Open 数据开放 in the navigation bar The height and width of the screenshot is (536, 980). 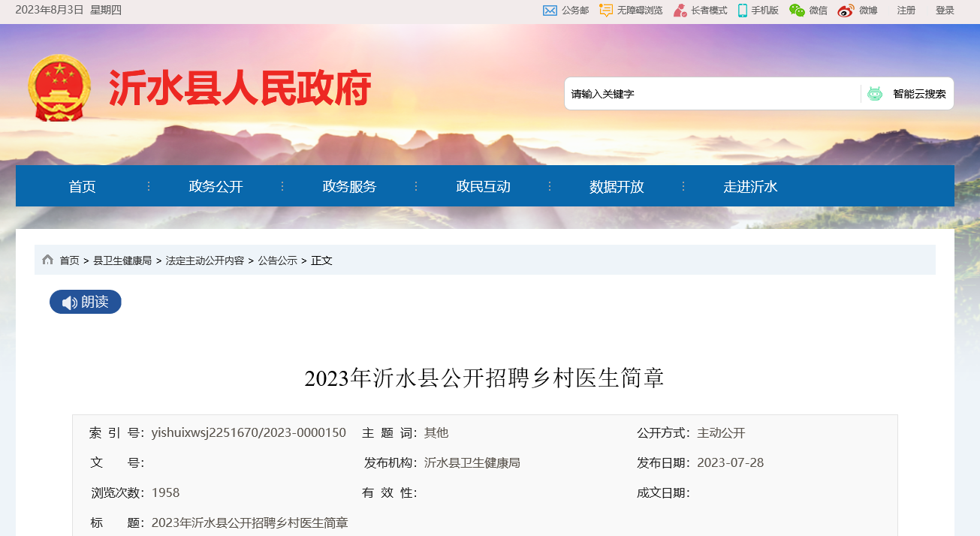(617, 187)
